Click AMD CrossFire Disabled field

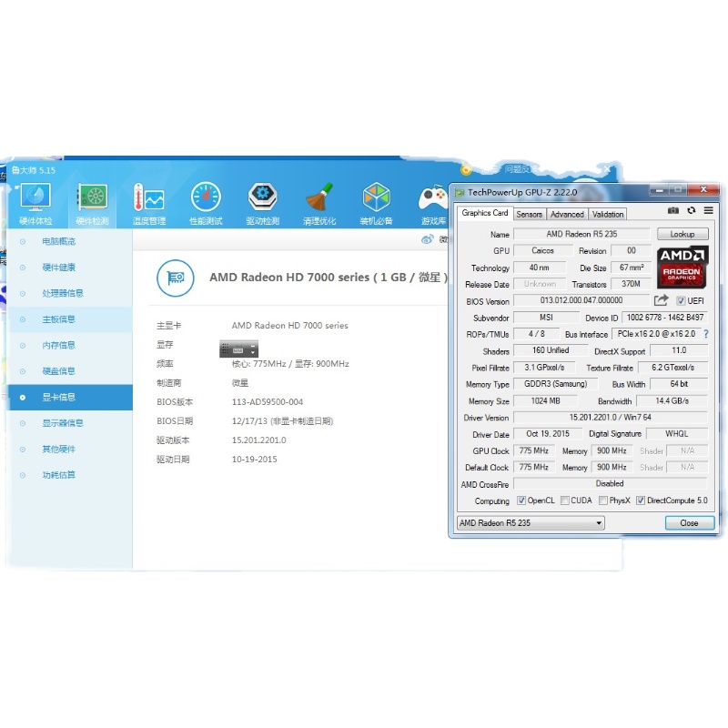(x=611, y=484)
